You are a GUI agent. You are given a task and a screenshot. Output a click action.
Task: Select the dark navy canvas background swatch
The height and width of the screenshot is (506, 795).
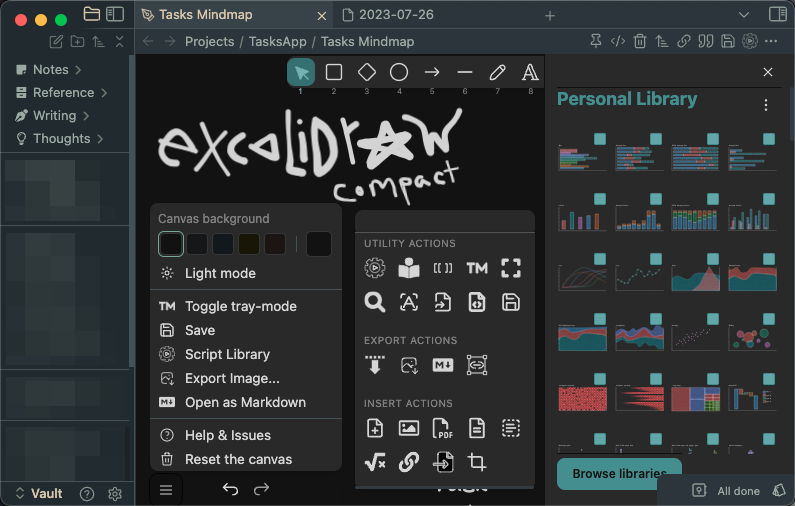(x=223, y=244)
